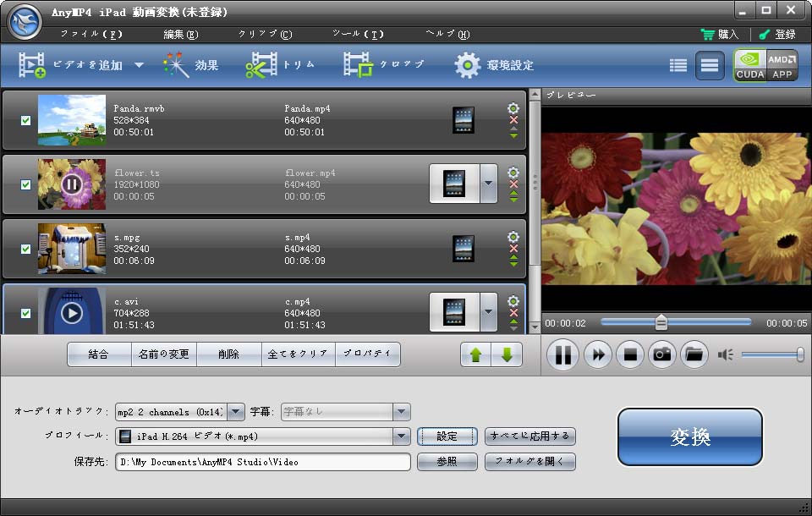
Task: Adjust the volume slider
Action: (x=772, y=354)
